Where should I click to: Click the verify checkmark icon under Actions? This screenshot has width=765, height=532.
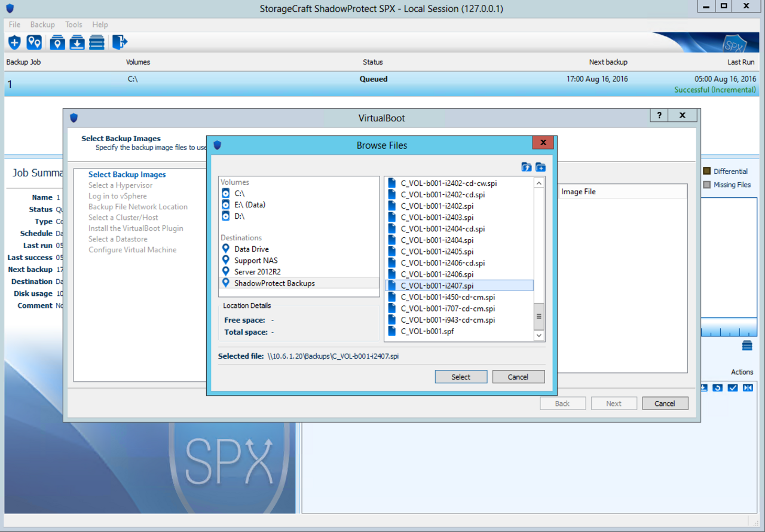coord(732,387)
